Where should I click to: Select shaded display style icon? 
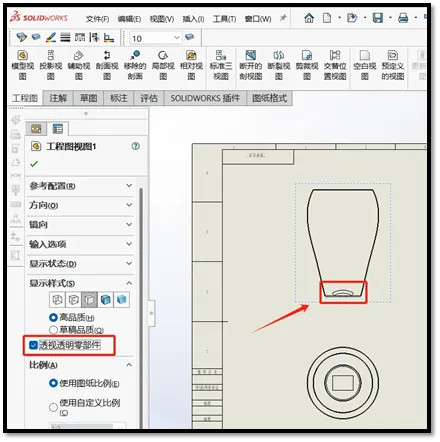(121, 300)
